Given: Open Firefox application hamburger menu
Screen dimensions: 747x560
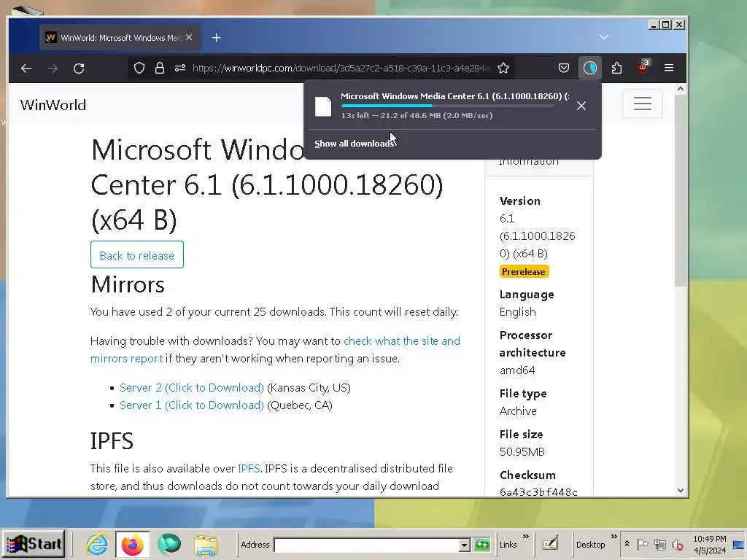Looking at the screenshot, I should point(669,68).
